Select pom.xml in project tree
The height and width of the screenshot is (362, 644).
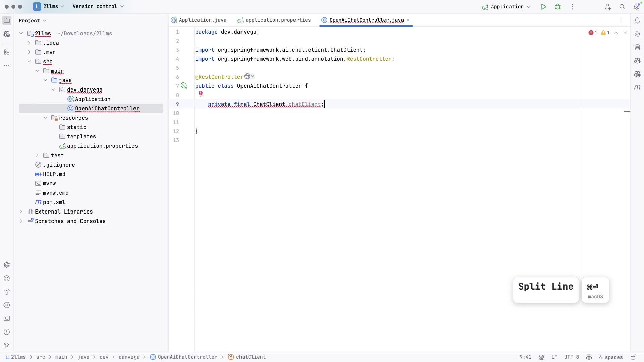point(54,202)
